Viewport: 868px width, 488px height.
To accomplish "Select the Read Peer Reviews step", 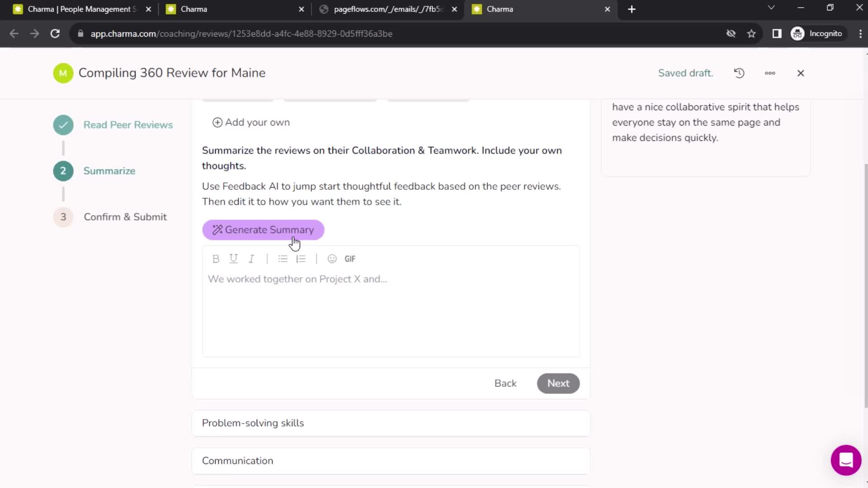I will pos(128,125).
